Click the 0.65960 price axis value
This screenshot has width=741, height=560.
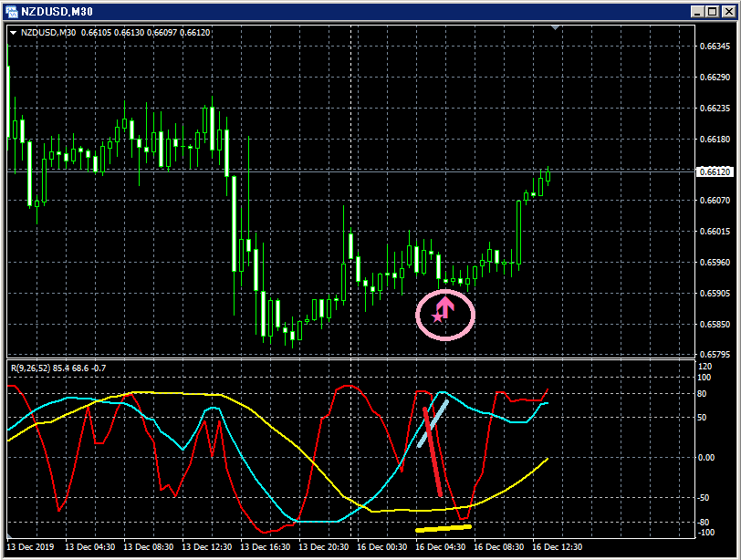(x=715, y=262)
